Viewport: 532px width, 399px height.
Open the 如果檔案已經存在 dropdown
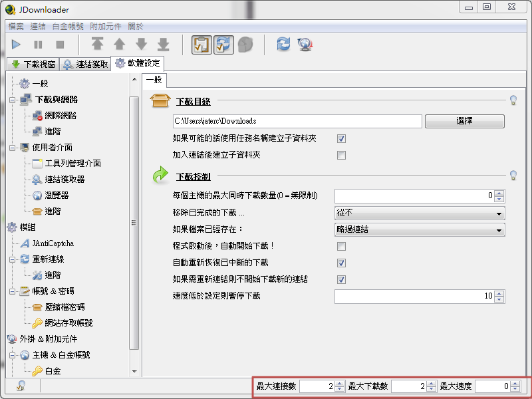point(420,229)
